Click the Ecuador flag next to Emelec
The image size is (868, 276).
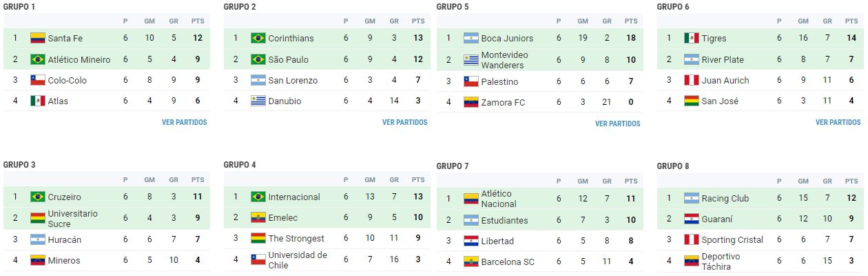[258, 218]
